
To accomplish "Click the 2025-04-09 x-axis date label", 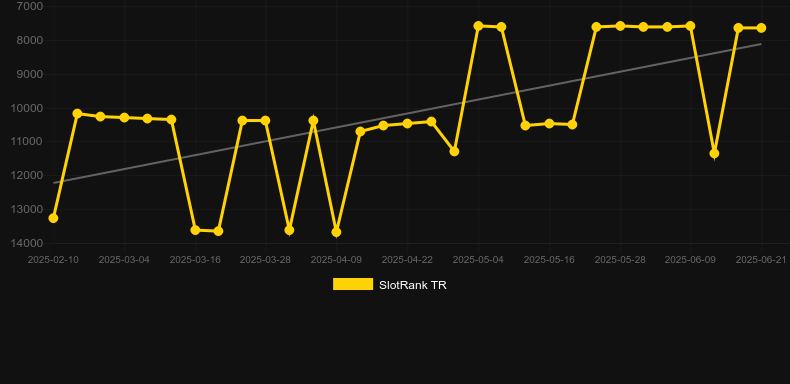I will [x=336, y=260].
